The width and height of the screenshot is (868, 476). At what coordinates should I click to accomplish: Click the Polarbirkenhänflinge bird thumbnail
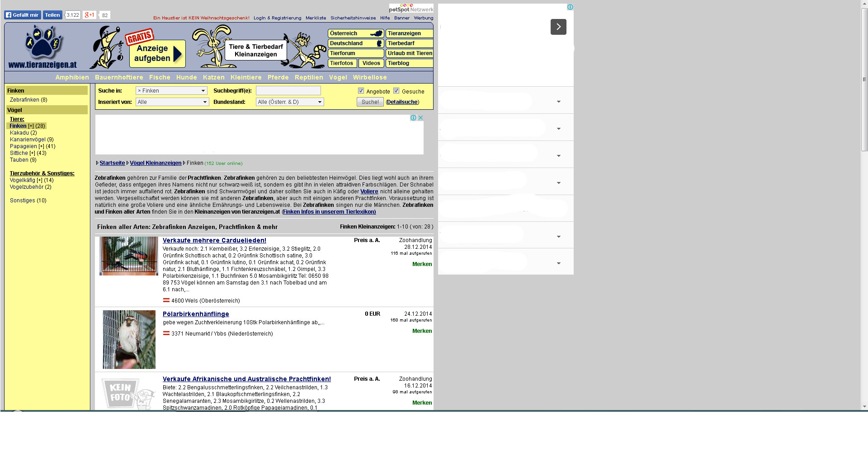[129, 339]
